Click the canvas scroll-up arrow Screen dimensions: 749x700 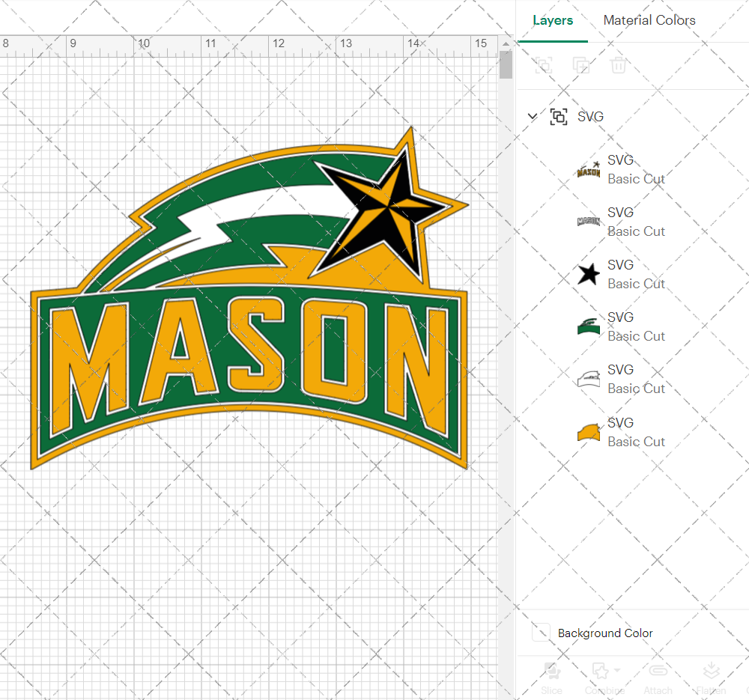pyautogui.click(x=506, y=44)
